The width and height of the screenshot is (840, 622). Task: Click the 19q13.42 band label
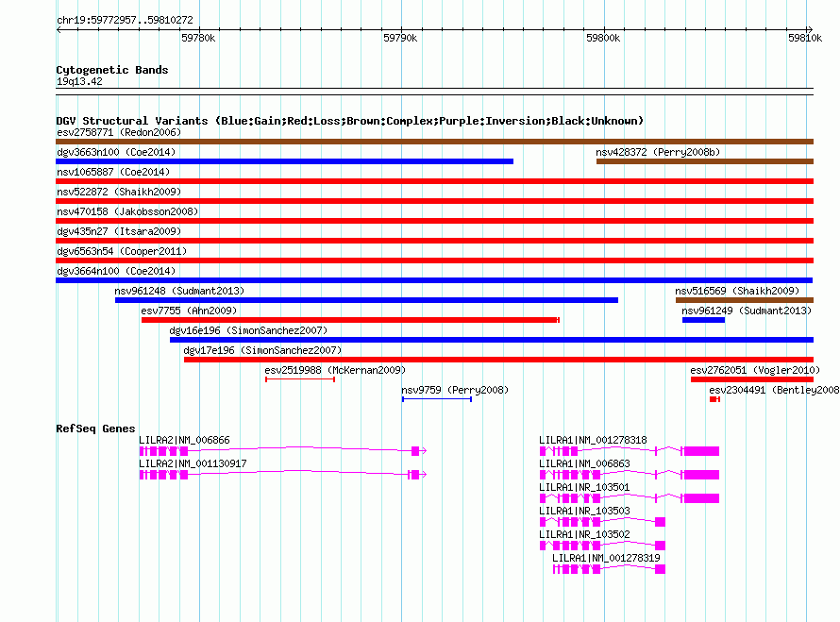pos(79,81)
